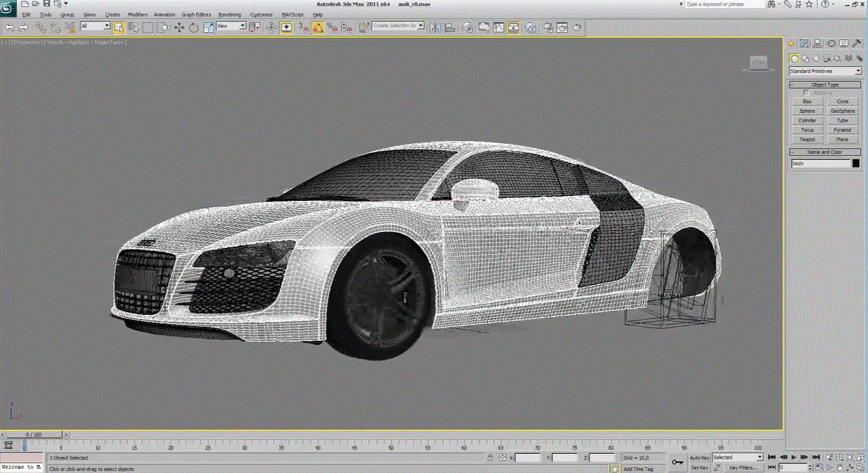The height and width of the screenshot is (473, 868).
Task: Click the Go to End playback button
Action: coord(816,458)
